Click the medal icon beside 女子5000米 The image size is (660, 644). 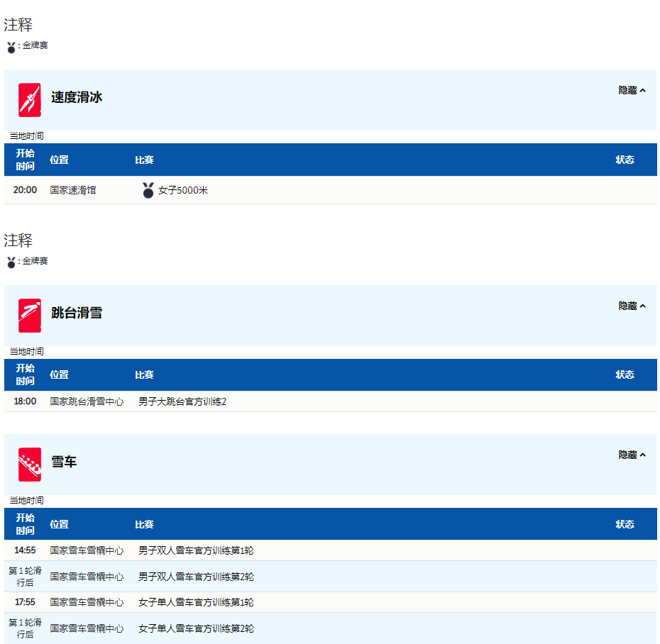tap(148, 190)
